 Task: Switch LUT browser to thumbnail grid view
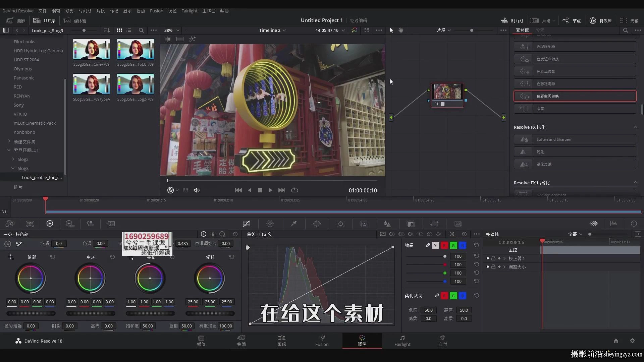[x=119, y=30]
